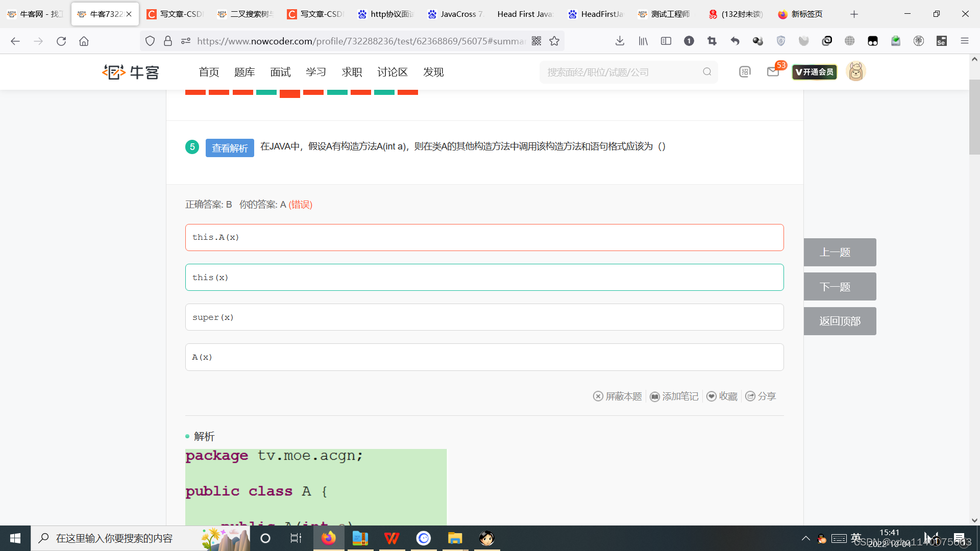The width and height of the screenshot is (980, 551).
Task: Switch to the 132封未读 mail tab
Action: (736, 14)
